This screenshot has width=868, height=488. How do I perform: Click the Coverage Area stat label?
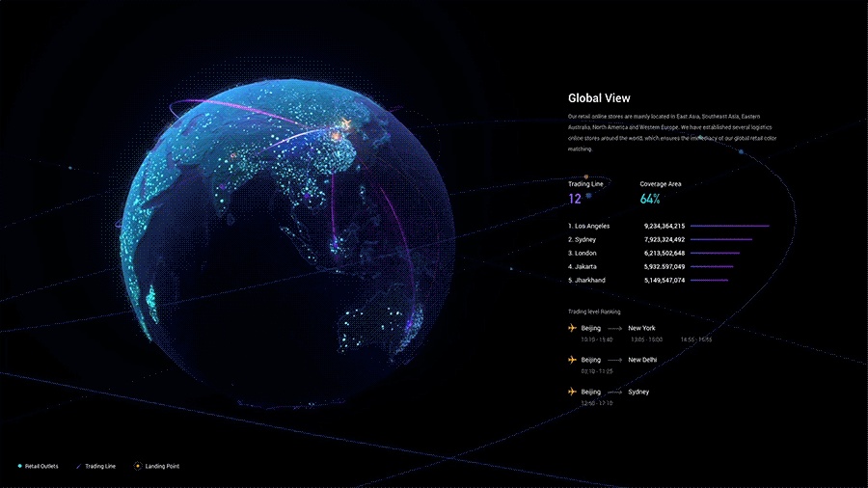pos(661,184)
